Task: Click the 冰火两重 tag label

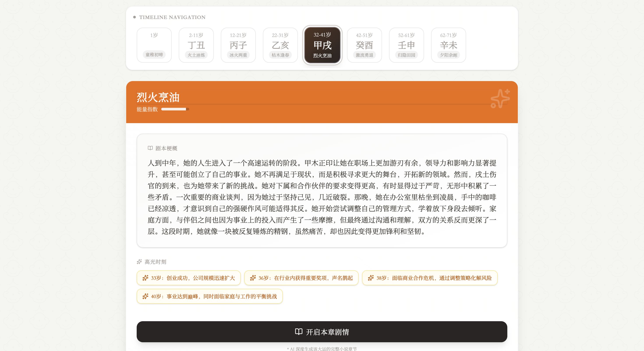Action: coord(238,55)
